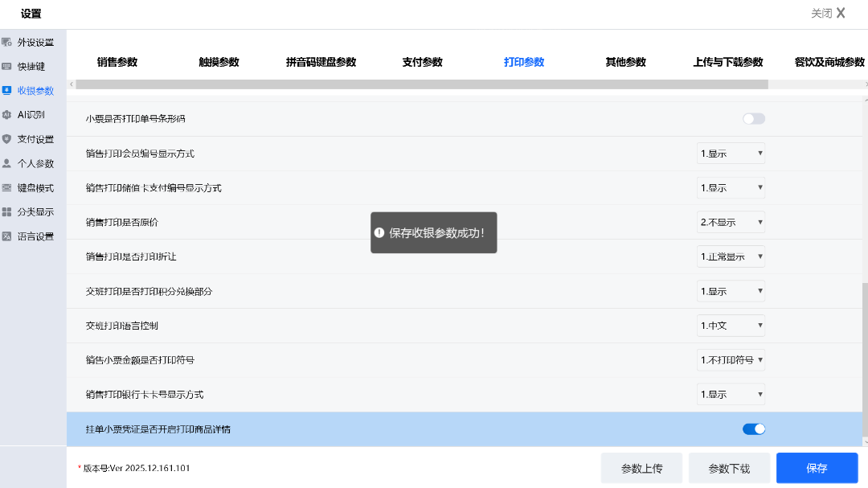Click the 个人参数 person icon
Image resolution: width=868 pixels, height=488 pixels.
[x=7, y=163]
